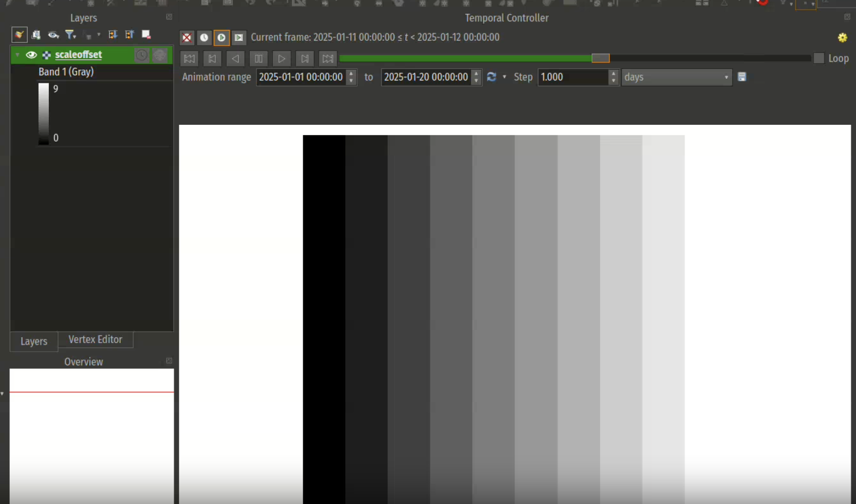Select the Layers tab at panel bottom
Image resolution: width=856 pixels, height=504 pixels.
34,341
